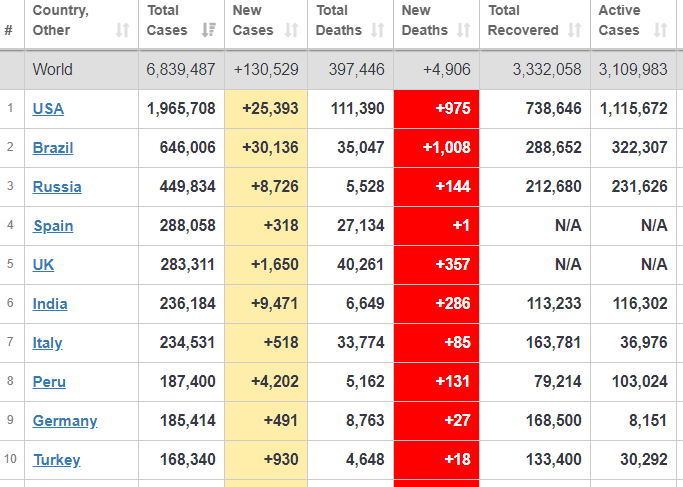This screenshot has height=487, width=683.
Task: Select Russia total cases 449,834
Action: point(188,186)
